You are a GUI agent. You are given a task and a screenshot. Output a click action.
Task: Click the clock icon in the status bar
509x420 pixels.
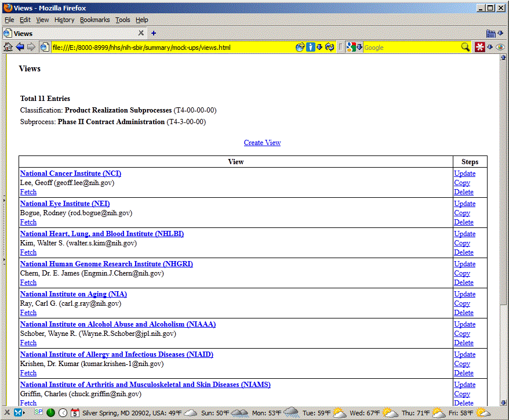click(63, 413)
